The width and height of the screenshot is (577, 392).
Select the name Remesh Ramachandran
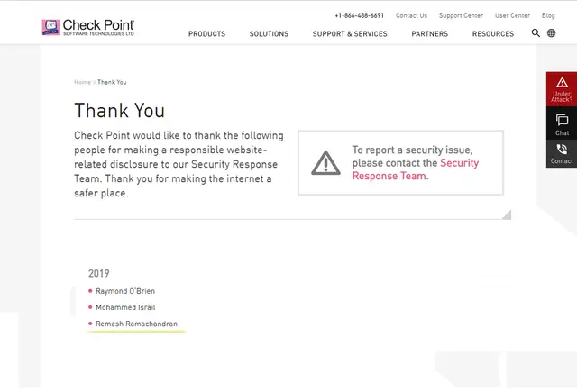136,324
